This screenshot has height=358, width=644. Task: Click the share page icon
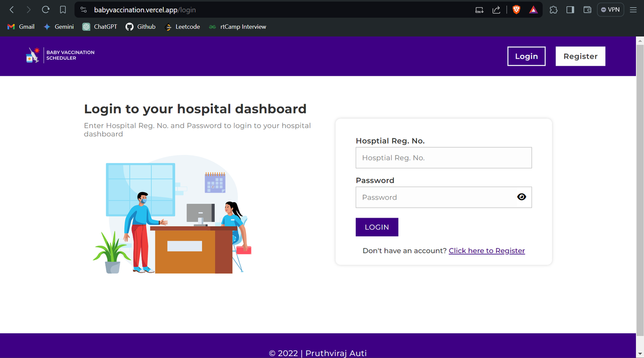[x=496, y=10]
